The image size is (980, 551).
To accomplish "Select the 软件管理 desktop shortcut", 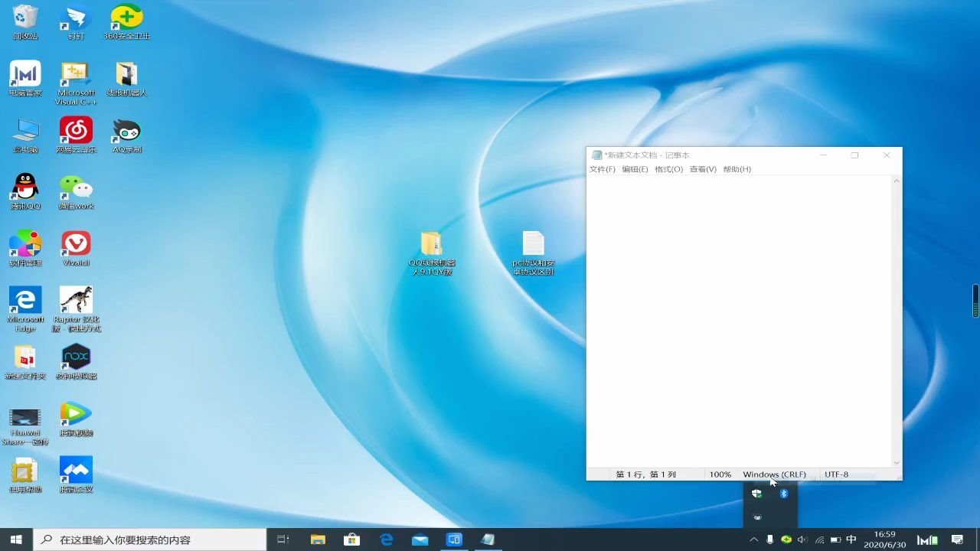I will click(25, 249).
